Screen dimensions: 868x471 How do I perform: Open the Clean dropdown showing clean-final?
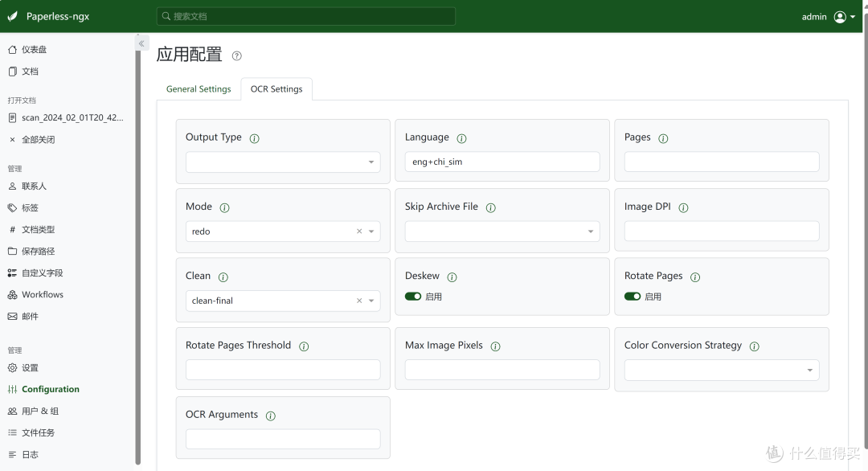coord(283,301)
